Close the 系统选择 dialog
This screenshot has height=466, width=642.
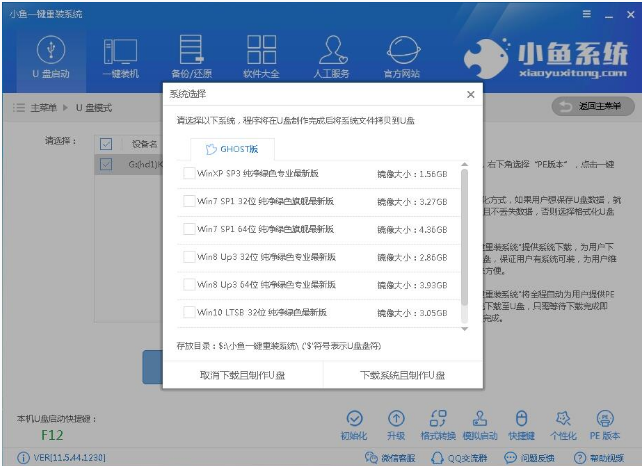tap(470, 94)
